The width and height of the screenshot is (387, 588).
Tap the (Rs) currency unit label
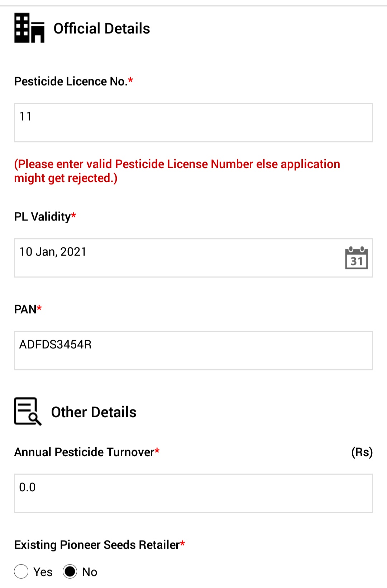(x=362, y=452)
